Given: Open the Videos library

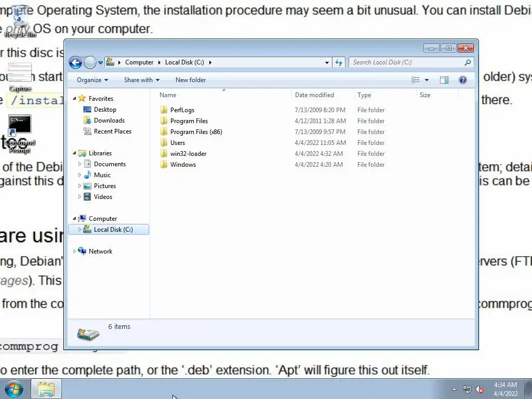Looking at the screenshot, I should 103,196.
